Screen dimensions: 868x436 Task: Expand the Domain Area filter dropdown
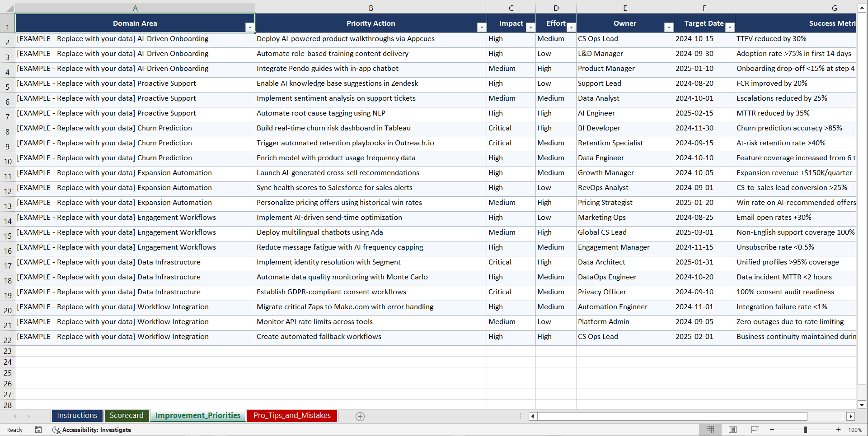(x=250, y=28)
